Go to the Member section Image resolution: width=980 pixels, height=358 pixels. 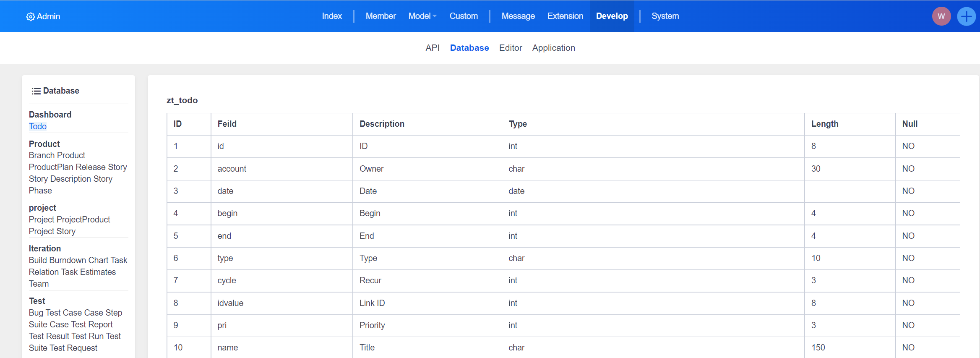[x=381, y=16]
